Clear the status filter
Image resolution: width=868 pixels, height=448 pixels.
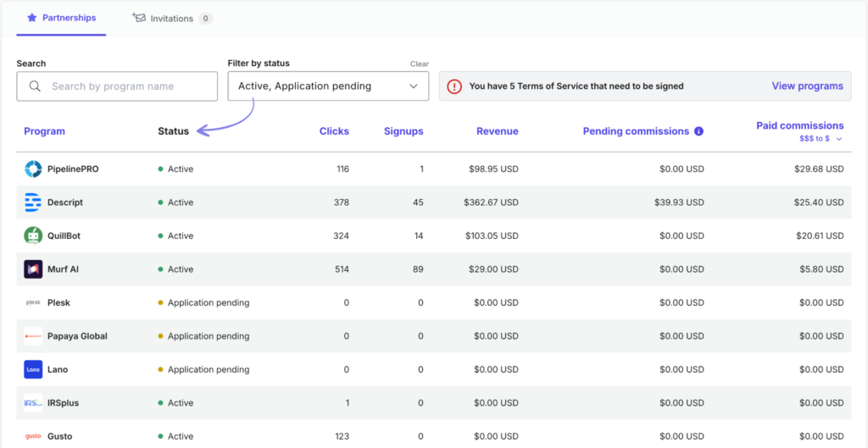(419, 64)
